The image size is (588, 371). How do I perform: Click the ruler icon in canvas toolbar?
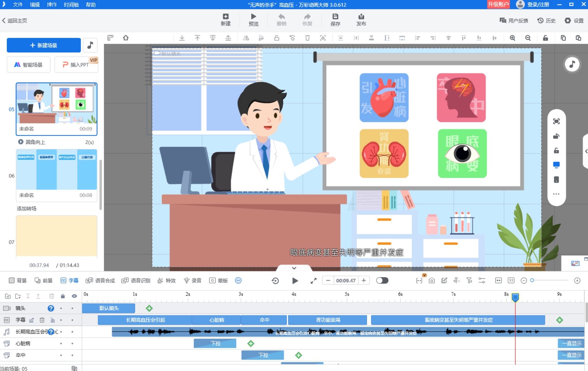(110, 38)
